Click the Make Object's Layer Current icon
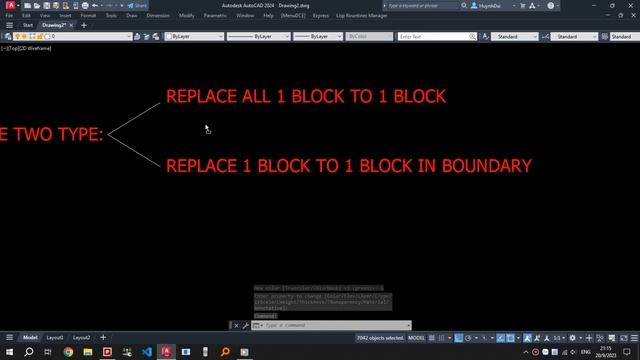640x360 pixels. coord(137,37)
